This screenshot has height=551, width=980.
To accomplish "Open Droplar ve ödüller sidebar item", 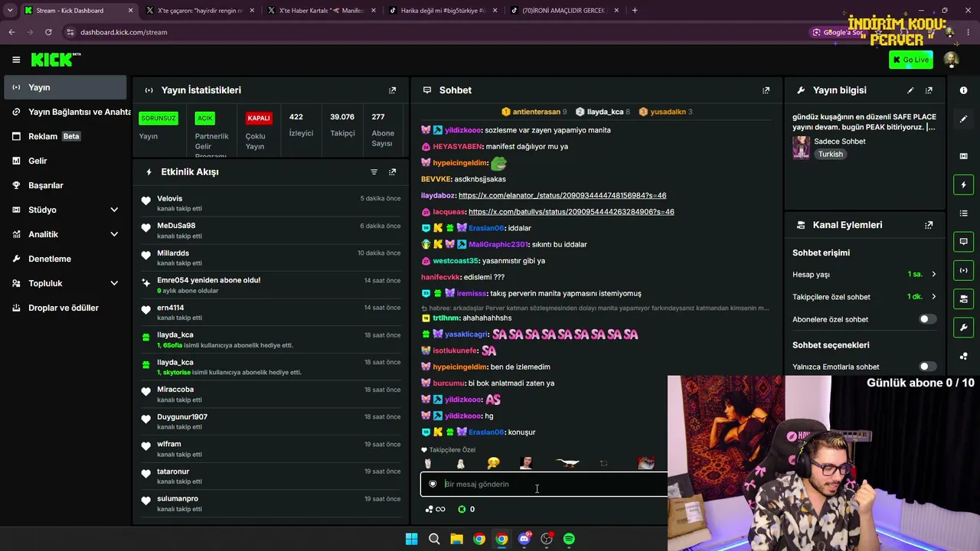I will [x=65, y=308].
